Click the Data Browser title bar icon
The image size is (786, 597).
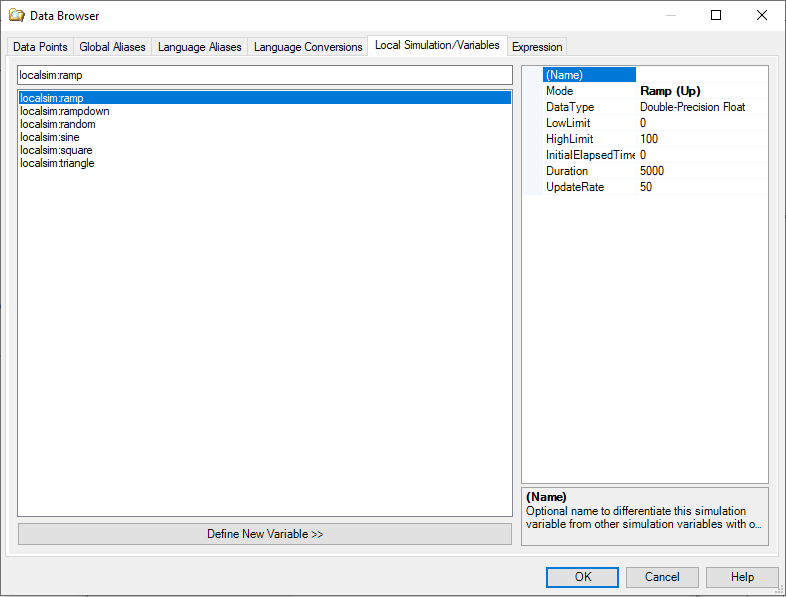[x=16, y=15]
